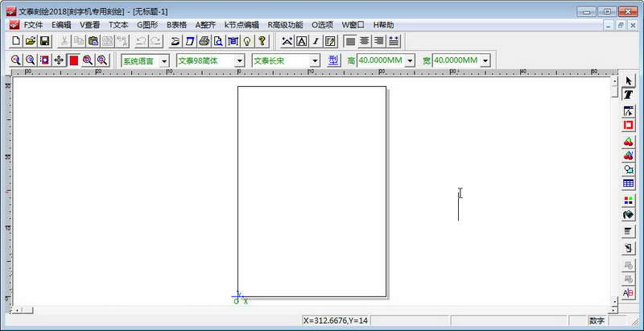
Task: Open file using the folder icon
Action: (x=31, y=41)
